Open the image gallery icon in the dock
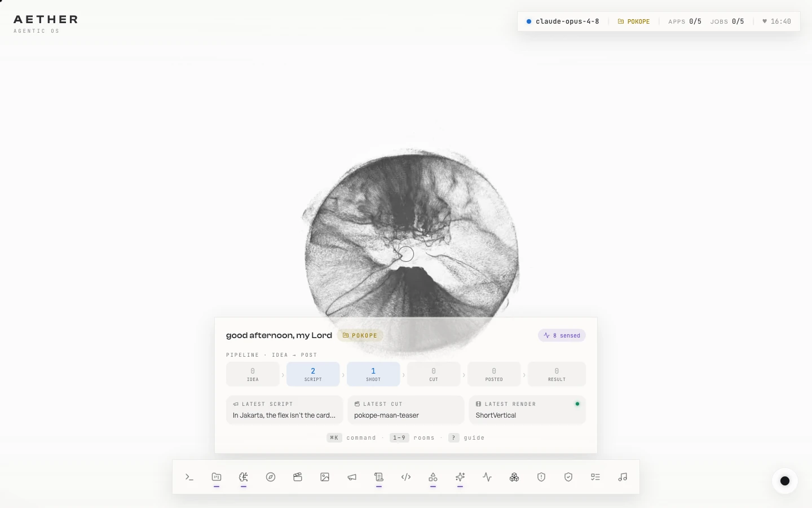The image size is (812, 508). 325,477
